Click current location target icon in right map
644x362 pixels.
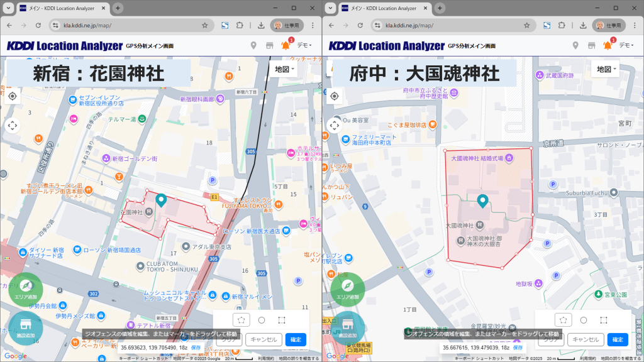335,96
